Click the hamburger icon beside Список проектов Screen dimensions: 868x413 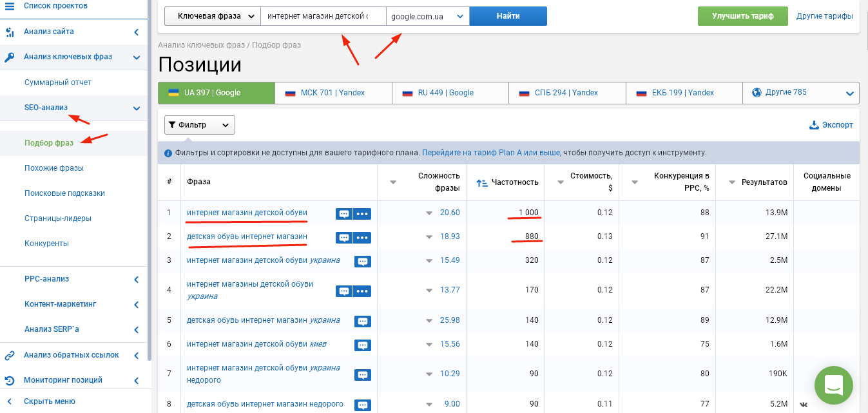pos(10,6)
